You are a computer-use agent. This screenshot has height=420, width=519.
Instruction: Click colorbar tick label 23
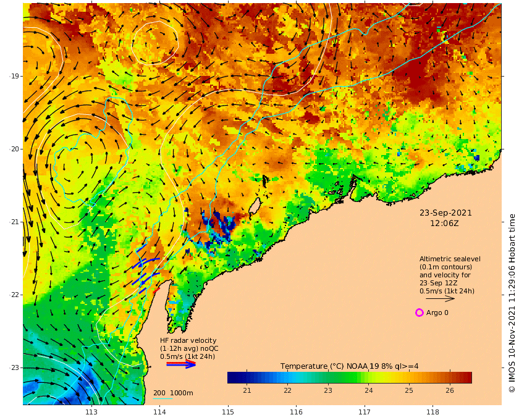click(x=328, y=390)
